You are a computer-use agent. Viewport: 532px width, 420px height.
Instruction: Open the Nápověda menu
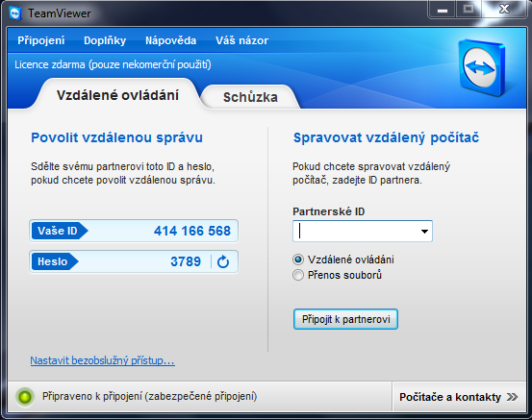(x=170, y=40)
